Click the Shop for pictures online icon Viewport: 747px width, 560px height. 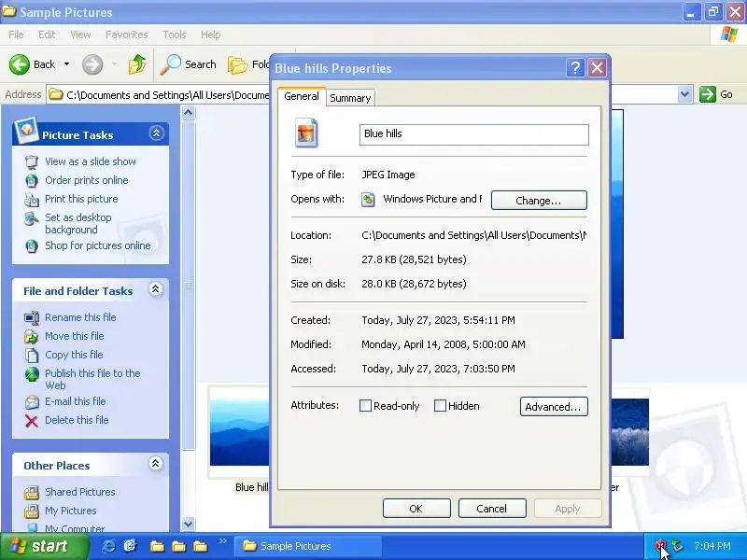[32, 245]
